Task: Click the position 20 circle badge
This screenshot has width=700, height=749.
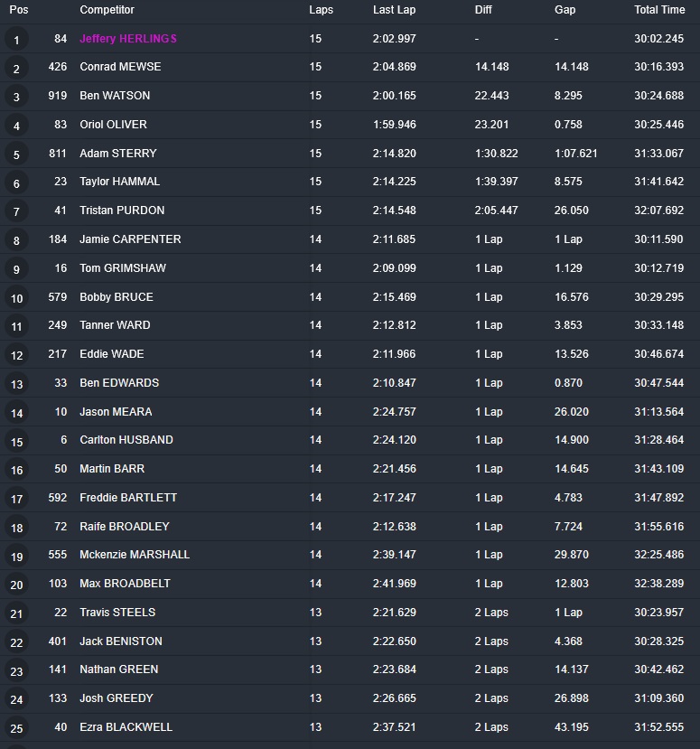Action: coord(16,585)
